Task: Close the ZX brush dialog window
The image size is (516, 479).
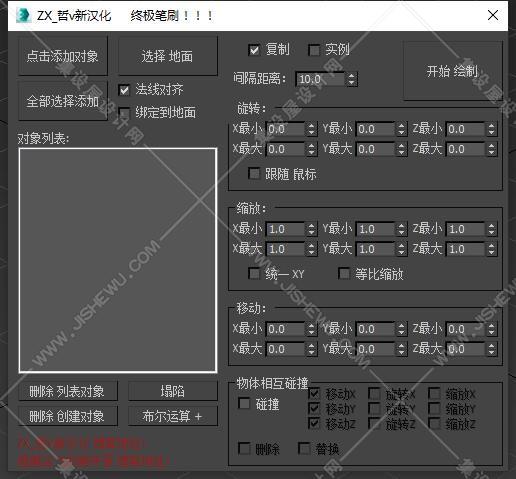Action: (x=493, y=15)
